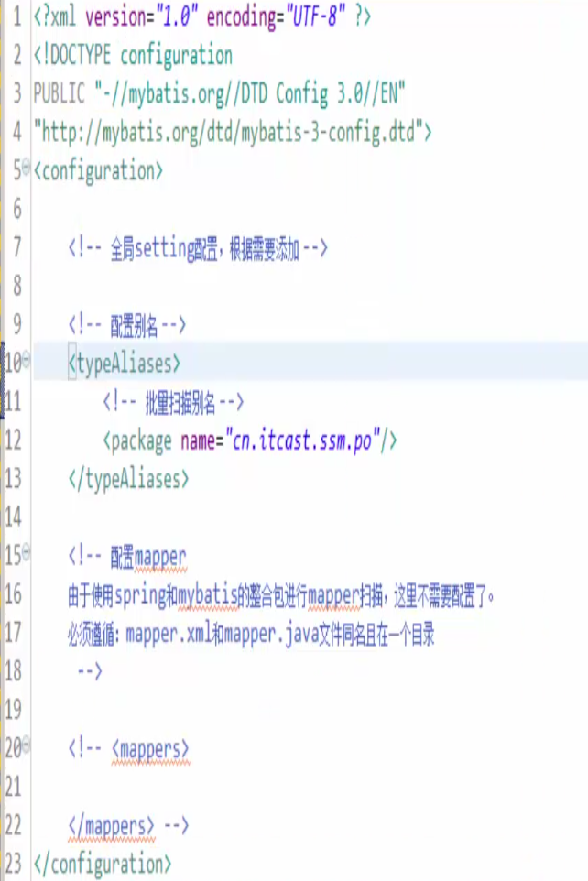Click the mapper.xml和mapper.java comment on line 17

[251, 635]
